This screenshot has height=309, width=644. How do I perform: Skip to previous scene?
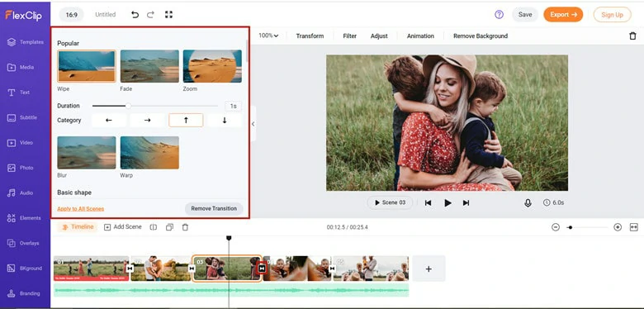tap(428, 203)
